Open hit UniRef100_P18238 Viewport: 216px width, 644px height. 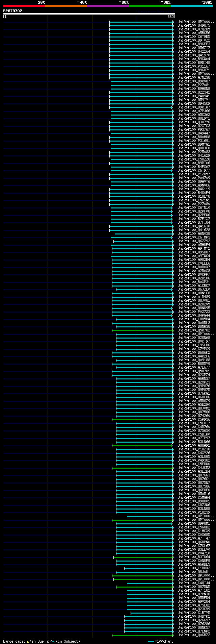coord(194,449)
